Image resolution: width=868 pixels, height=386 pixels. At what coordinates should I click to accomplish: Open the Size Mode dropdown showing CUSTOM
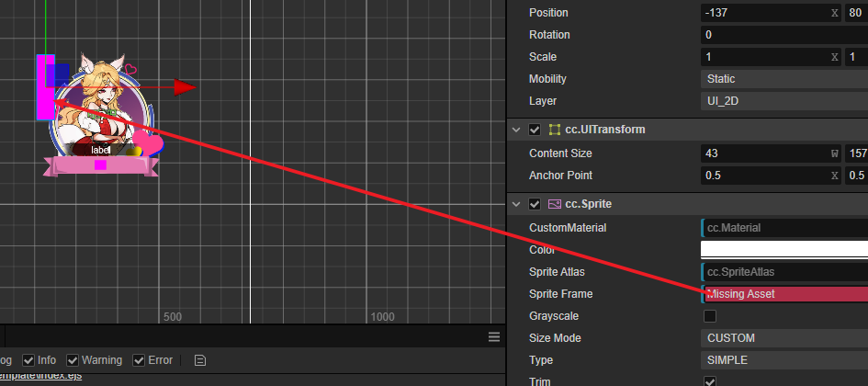pyautogui.click(x=783, y=338)
